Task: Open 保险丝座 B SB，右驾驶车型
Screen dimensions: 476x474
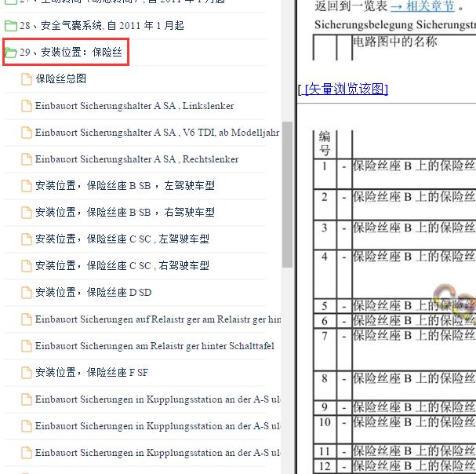Action: (125, 212)
